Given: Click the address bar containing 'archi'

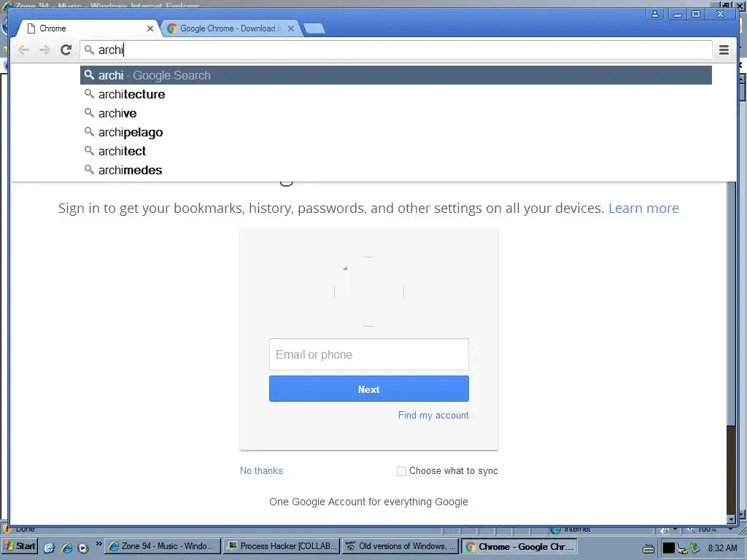Looking at the screenshot, I should click(396, 50).
